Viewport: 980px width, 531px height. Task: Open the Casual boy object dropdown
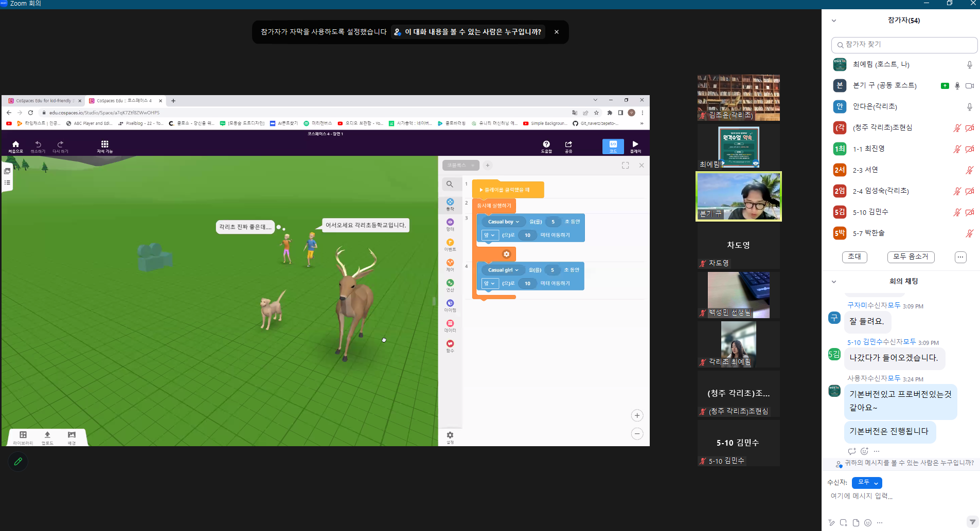click(x=503, y=222)
